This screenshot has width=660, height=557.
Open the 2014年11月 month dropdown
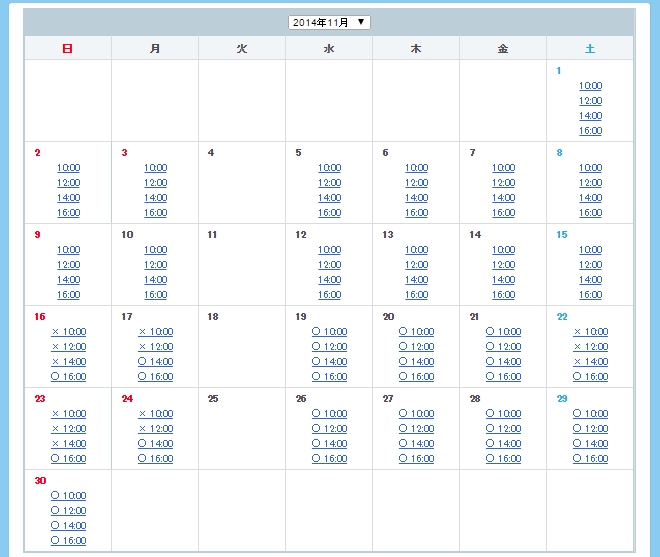point(329,22)
